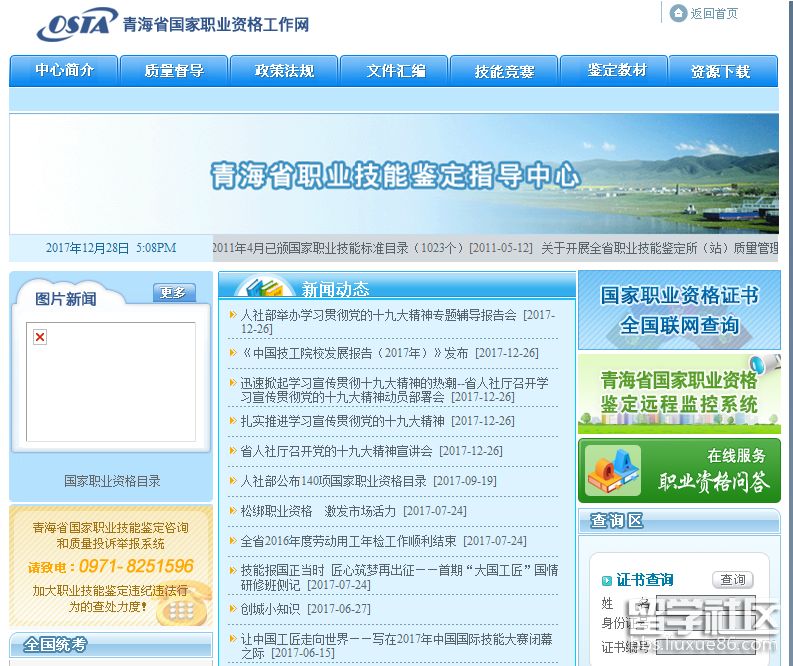This screenshot has height=666, width=793.
Task: Open 人社部举办学习贯彻党的十九大精神专题辅导报告会 article
Action: pos(398,322)
